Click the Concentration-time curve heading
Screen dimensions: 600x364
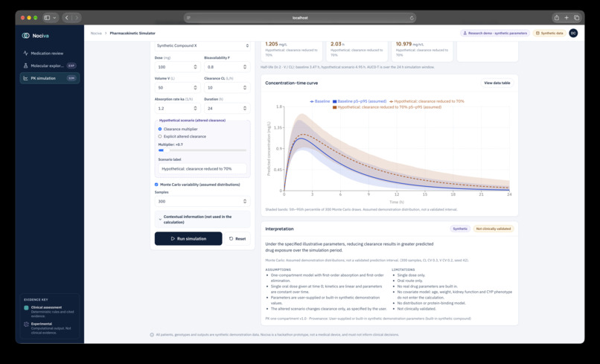(292, 83)
